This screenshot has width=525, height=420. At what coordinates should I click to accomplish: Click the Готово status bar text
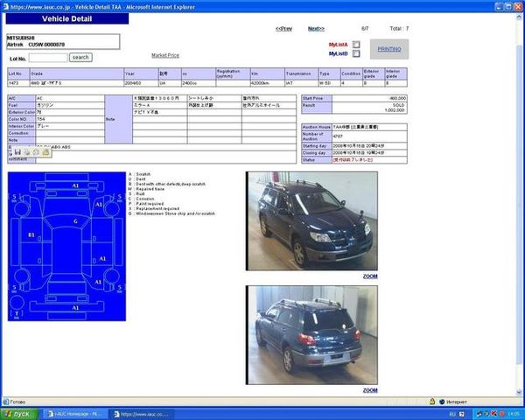click(x=17, y=402)
